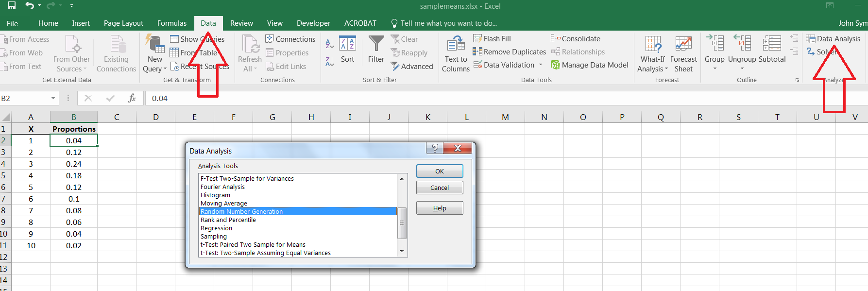Open the Data Validation dropdown arrow

pos(541,65)
